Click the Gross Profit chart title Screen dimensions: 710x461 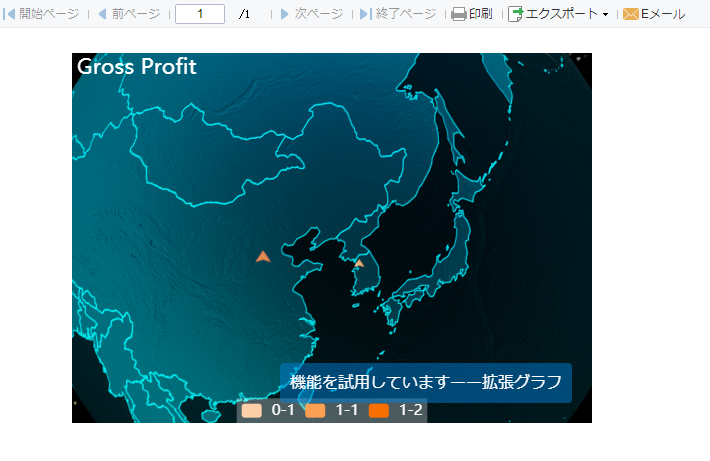click(137, 67)
